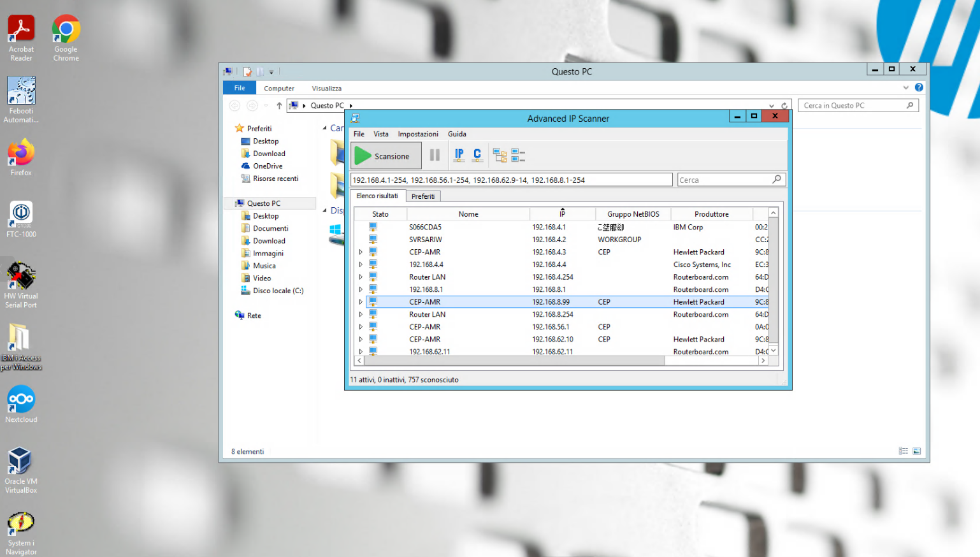Expand the CEP-AMR 192.168.8.99 row
The image size is (980, 557).
361,302
